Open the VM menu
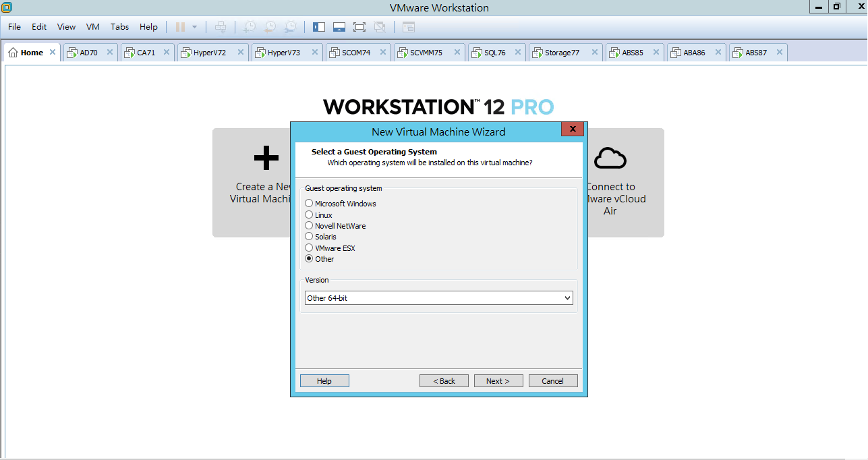The image size is (868, 460). point(93,27)
